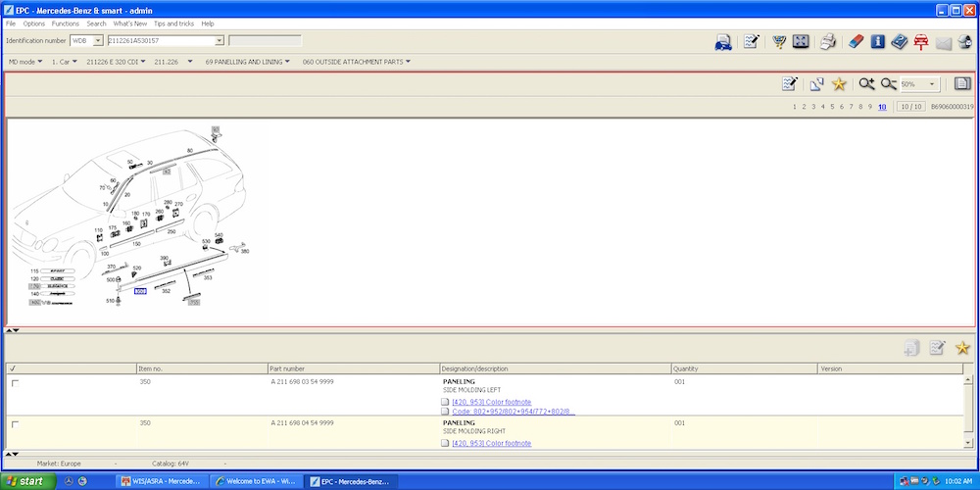Click the eraser icon to clear
This screenshot has height=490, width=980.
[x=856, y=42]
